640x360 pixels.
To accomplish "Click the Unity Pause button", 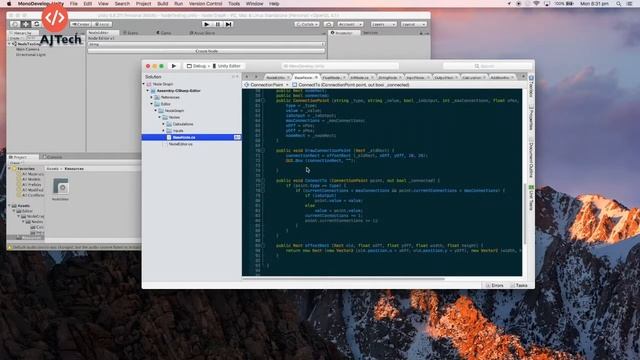I will [218, 24].
